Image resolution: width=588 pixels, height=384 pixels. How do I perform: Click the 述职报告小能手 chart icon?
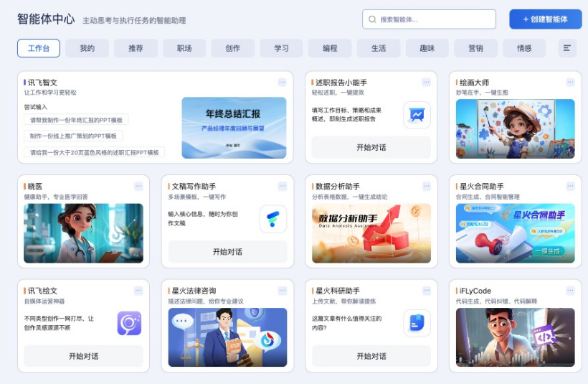click(x=417, y=115)
